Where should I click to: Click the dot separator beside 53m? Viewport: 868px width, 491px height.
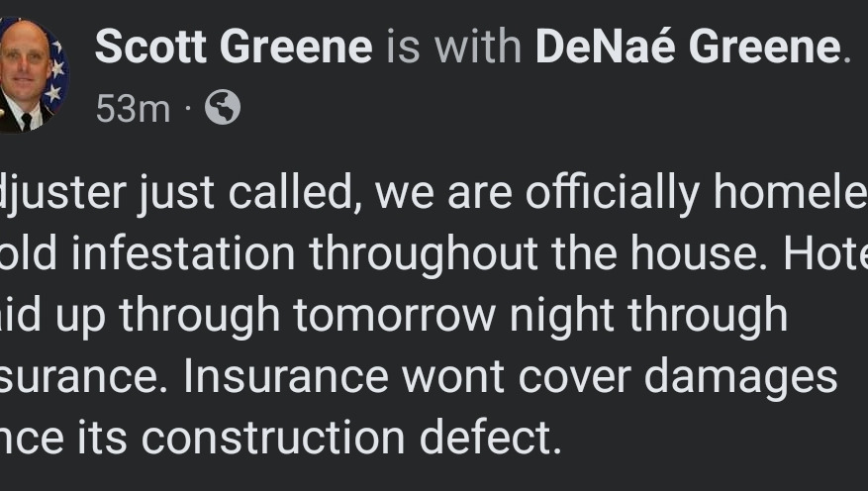pos(188,108)
